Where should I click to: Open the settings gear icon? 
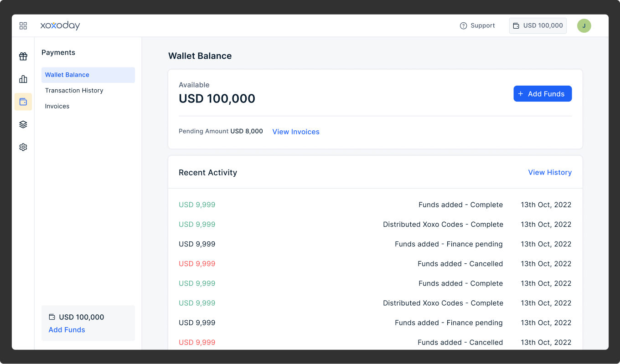tap(23, 147)
